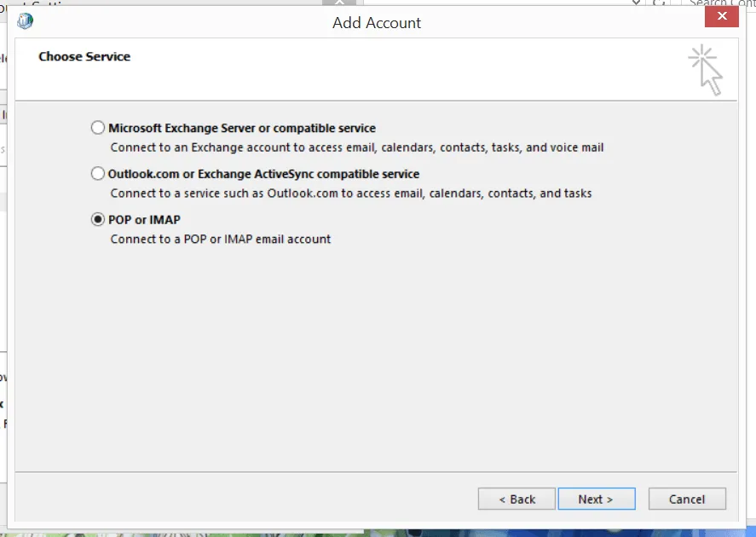Screen dimensions: 756x537
Task: Choose Outlook.com or Exchange ActiveSync compatible service
Action: click(x=98, y=173)
